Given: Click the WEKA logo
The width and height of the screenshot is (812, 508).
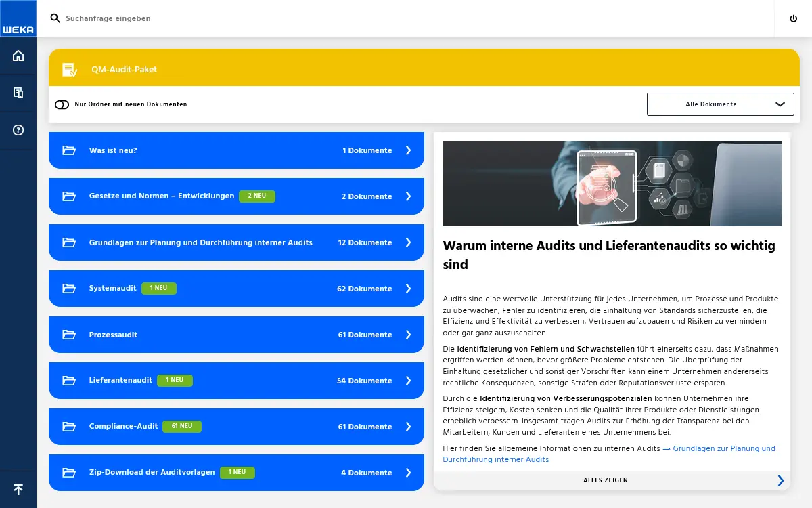Looking at the screenshot, I should coord(18,18).
